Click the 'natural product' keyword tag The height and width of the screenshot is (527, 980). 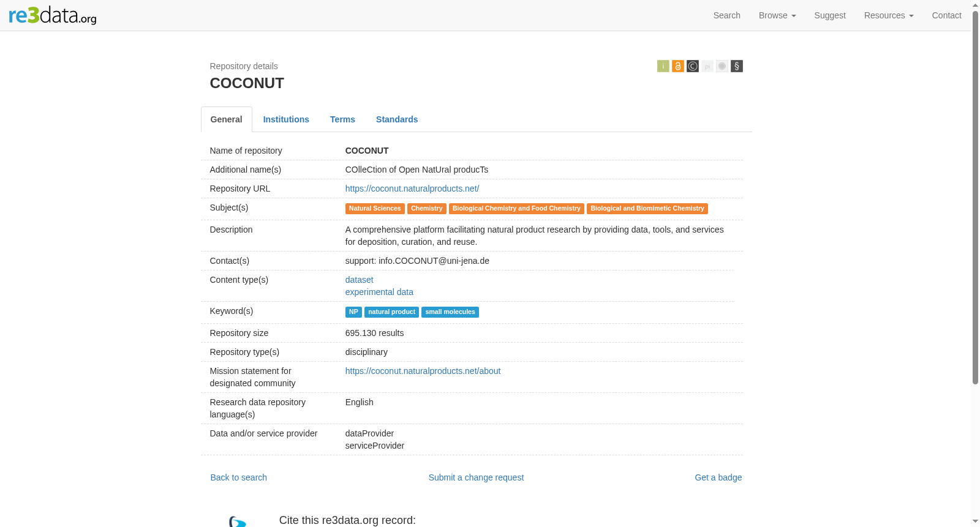(x=391, y=312)
